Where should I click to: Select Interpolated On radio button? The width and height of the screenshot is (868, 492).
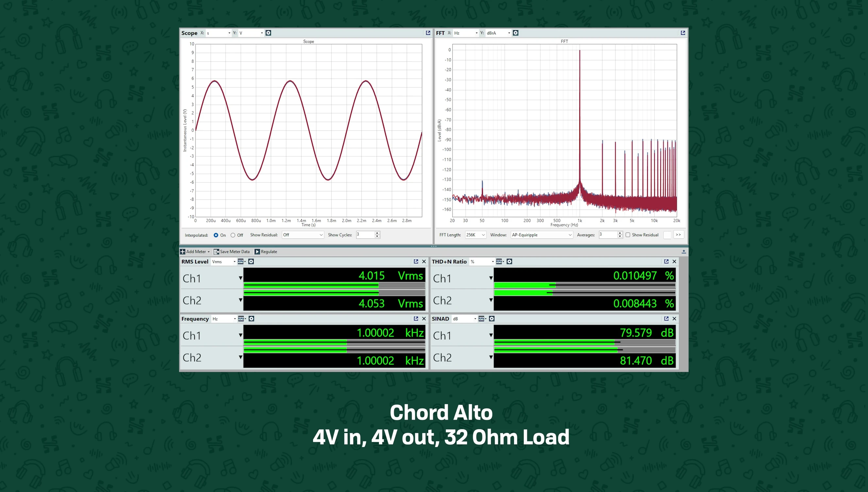[216, 235]
